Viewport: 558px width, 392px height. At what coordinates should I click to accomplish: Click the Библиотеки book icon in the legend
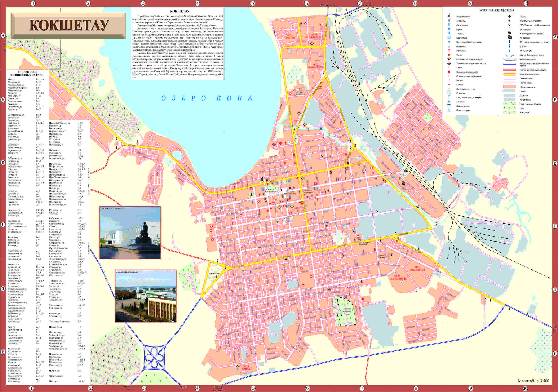coord(449,38)
